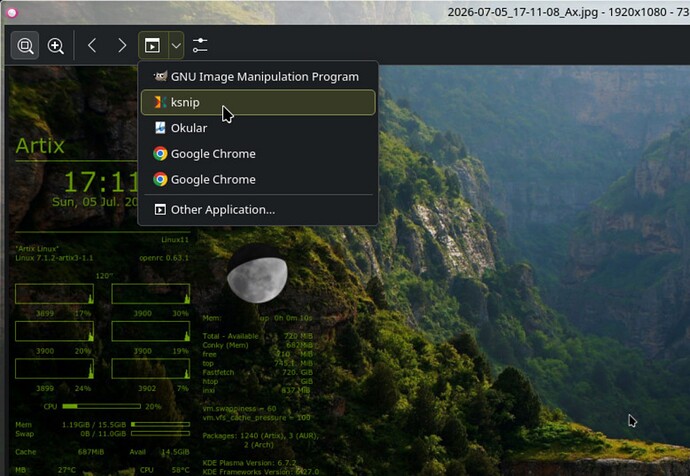Click the image filename title text
The height and width of the screenshot is (476, 690).
pyautogui.click(x=522, y=12)
